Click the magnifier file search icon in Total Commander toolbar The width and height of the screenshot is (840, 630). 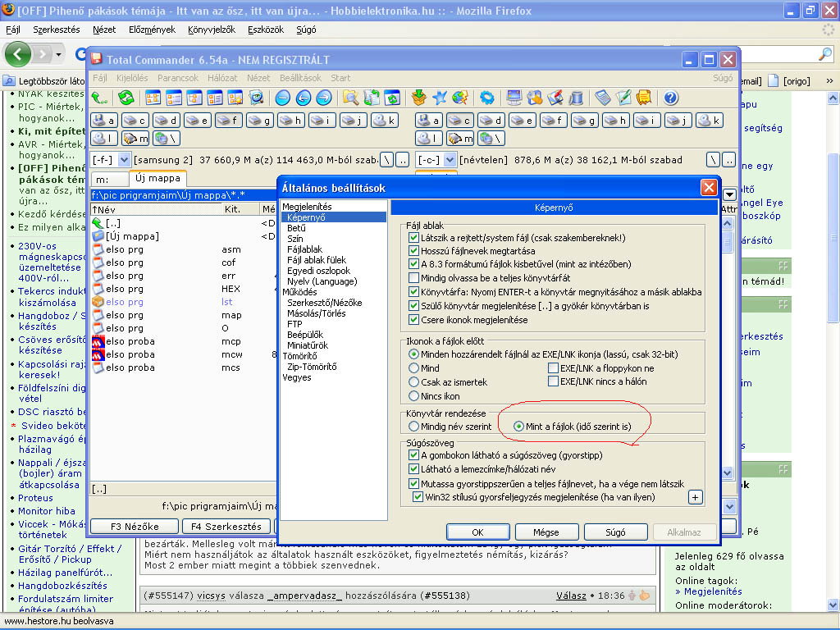(x=350, y=98)
